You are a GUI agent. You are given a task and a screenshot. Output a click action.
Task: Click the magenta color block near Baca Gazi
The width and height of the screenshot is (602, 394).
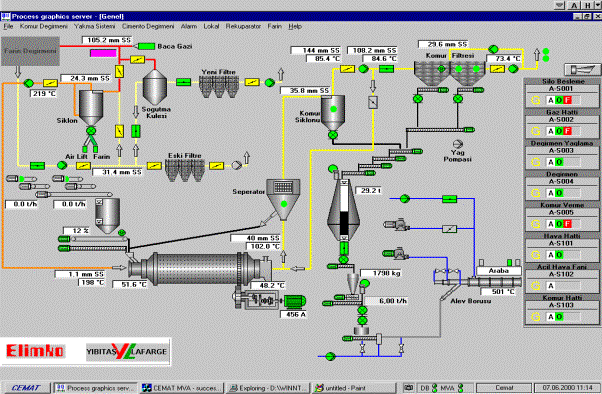point(103,53)
